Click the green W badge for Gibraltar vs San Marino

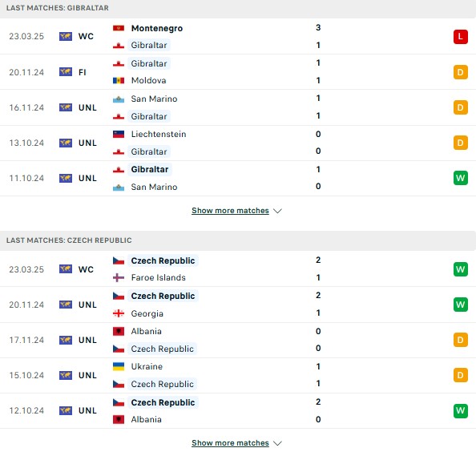point(460,178)
